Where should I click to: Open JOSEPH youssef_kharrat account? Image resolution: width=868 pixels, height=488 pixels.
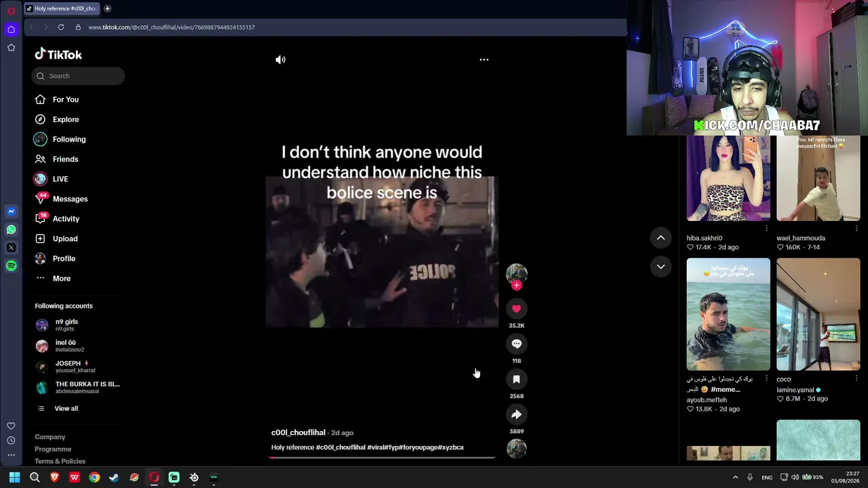77,367
